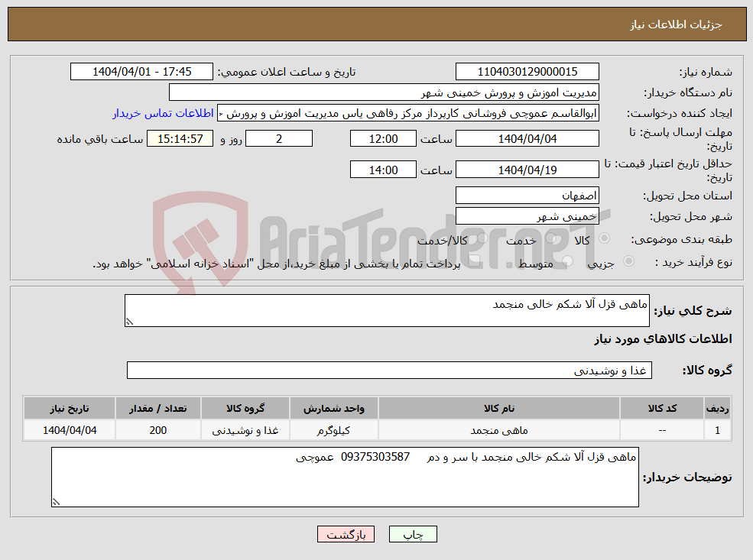The width and height of the screenshot is (753, 560).
Task: Click the announcement date field 1404/04/01 - 17:45
Action: pyautogui.click(x=141, y=72)
